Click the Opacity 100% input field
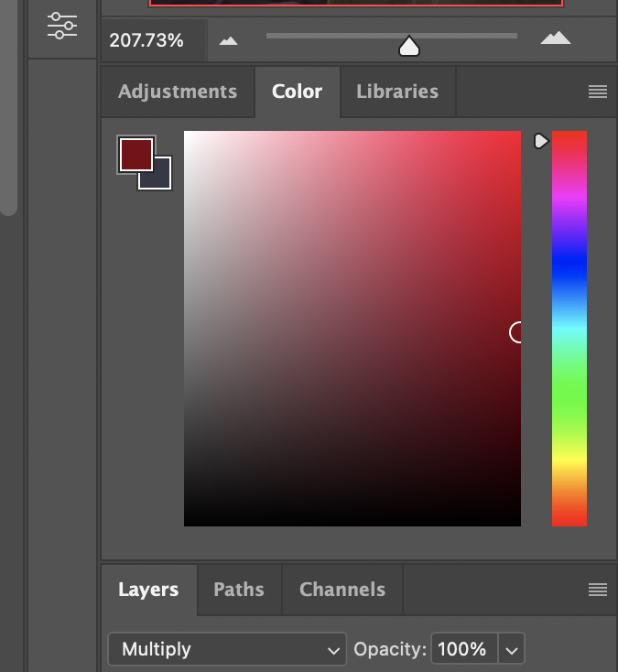This screenshot has width=618, height=672. (463, 650)
